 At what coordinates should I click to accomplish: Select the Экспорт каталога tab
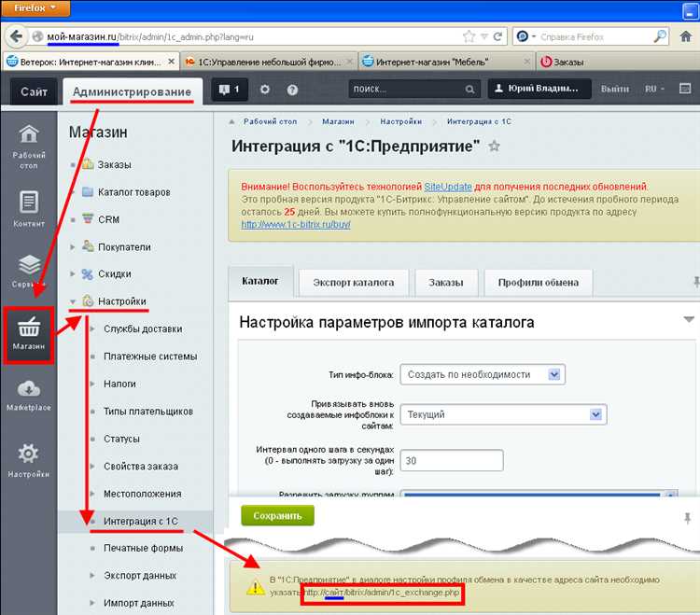click(x=354, y=283)
